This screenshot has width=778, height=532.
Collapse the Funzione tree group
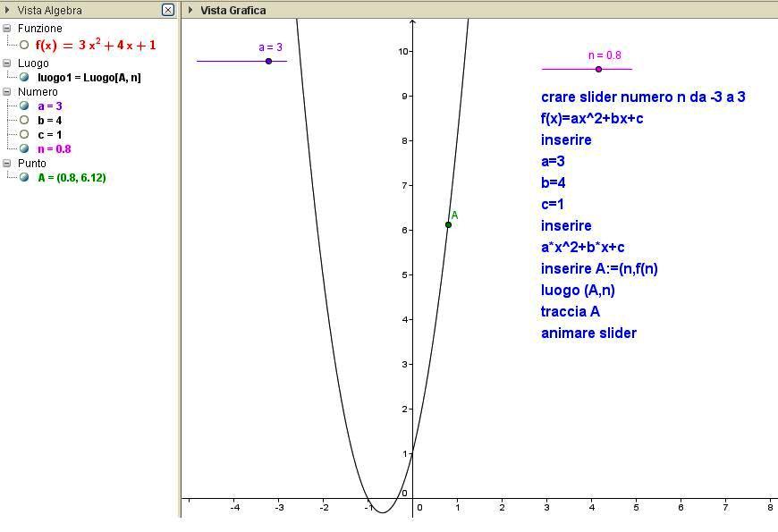tap(7, 29)
